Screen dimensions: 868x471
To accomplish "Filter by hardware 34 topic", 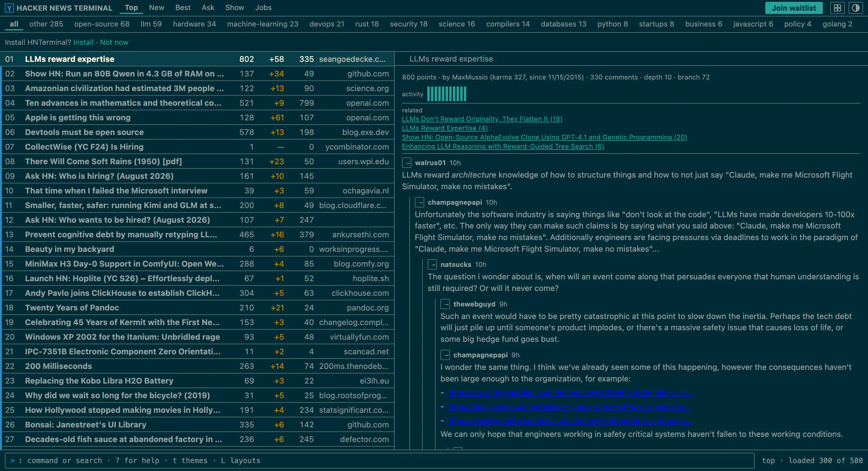I will [x=194, y=24].
